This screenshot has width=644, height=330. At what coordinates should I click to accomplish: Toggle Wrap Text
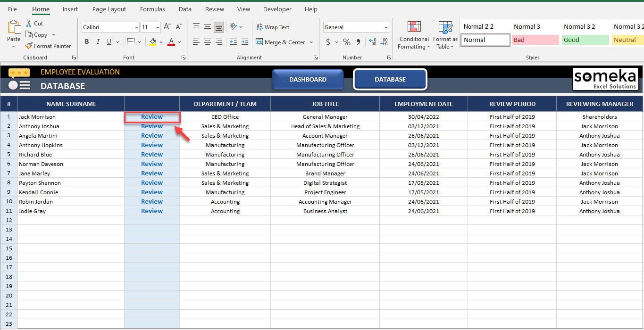pos(273,27)
